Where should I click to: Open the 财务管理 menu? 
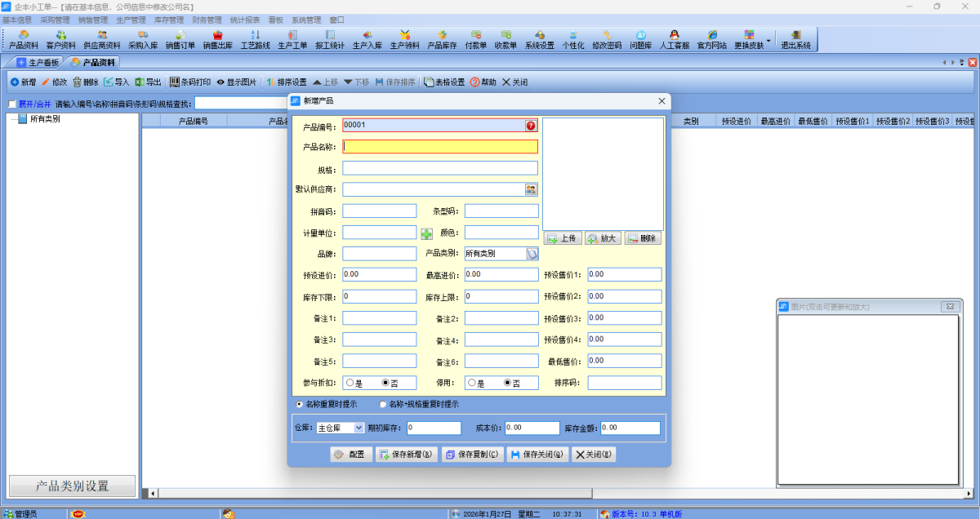[x=207, y=20]
